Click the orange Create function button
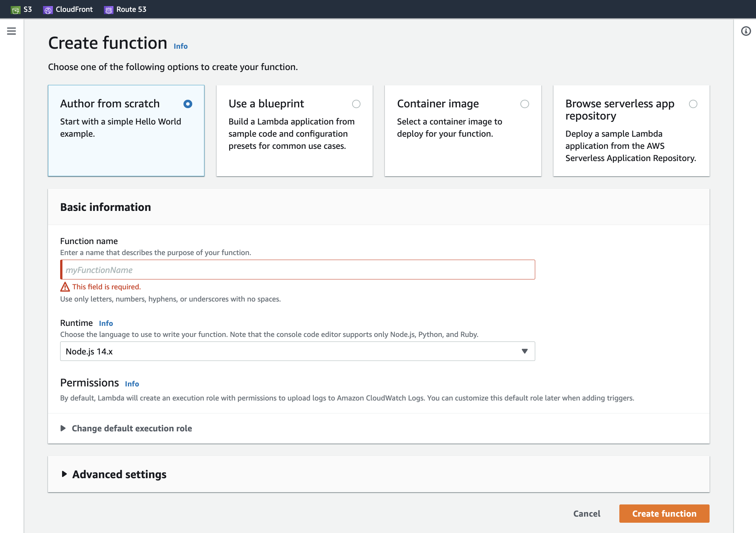 (x=664, y=514)
